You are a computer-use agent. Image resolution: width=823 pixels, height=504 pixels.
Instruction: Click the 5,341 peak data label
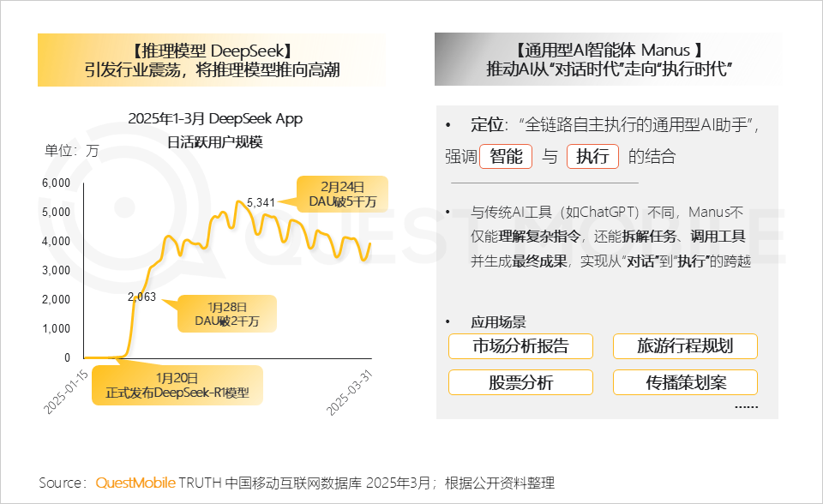[x=261, y=202]
